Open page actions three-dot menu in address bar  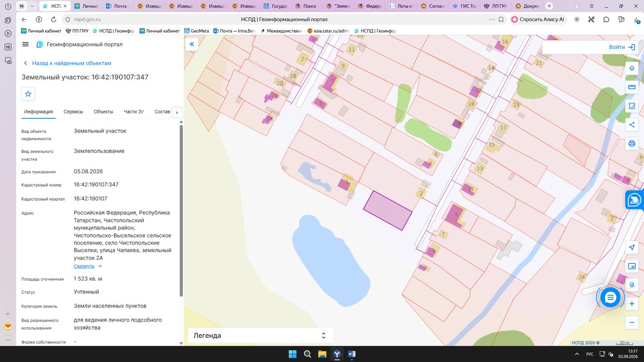coord(492,19)
